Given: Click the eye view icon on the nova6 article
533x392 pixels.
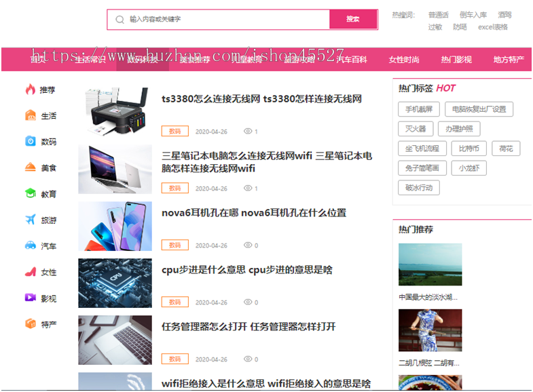Looking at the screenshot, I should coord(248,245).
